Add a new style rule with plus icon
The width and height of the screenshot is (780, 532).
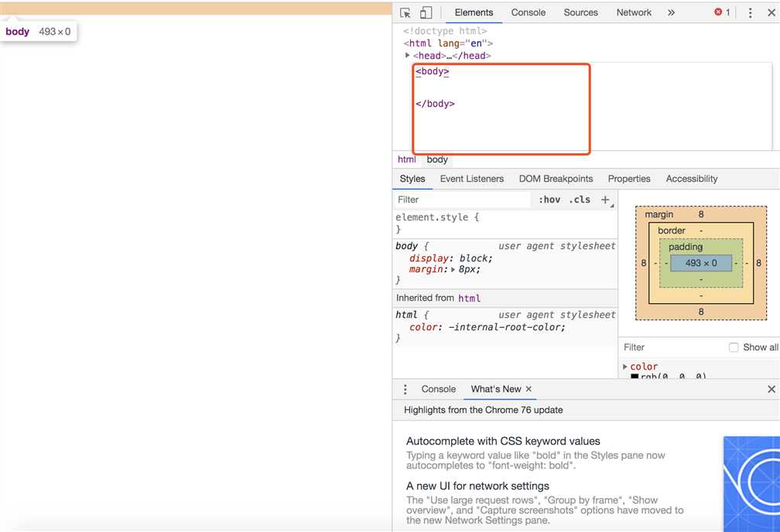point(606,199)
